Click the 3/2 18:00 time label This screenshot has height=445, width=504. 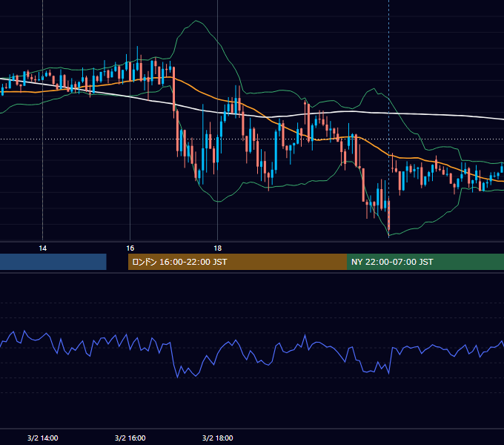tap(218, 438)
